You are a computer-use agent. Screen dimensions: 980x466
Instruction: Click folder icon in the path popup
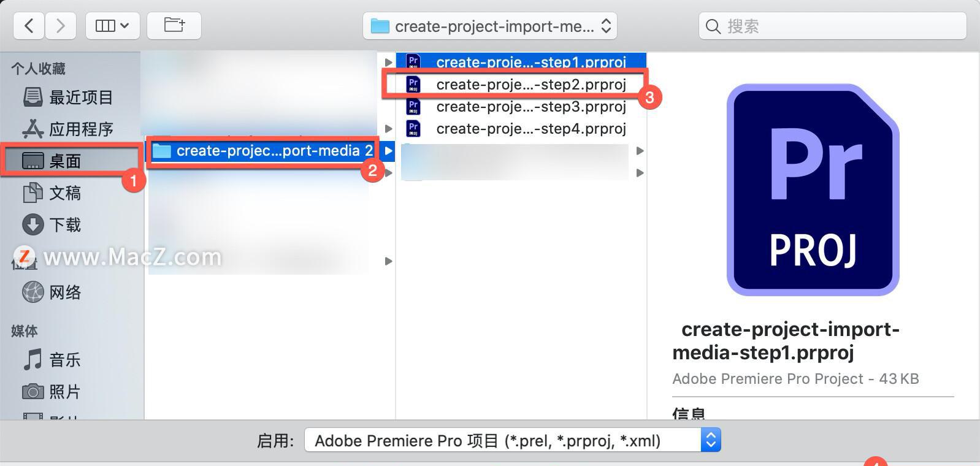click(x=380, y=26)
